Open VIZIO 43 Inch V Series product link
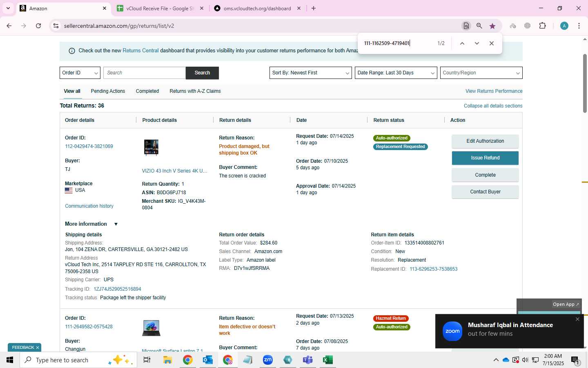The height and width of the screenshot is (368, 588). [174, 171]
